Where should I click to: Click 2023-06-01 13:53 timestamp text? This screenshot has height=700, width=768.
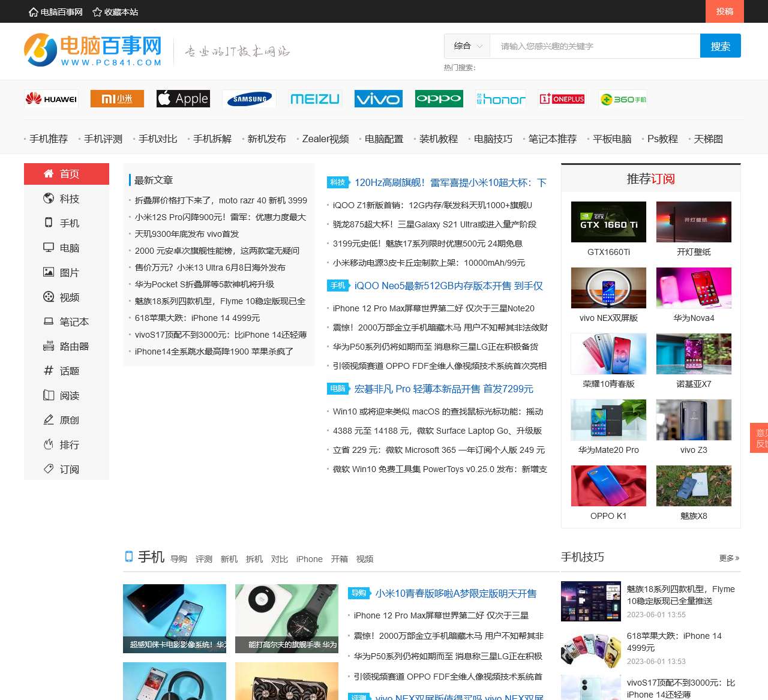click(656, 662)
